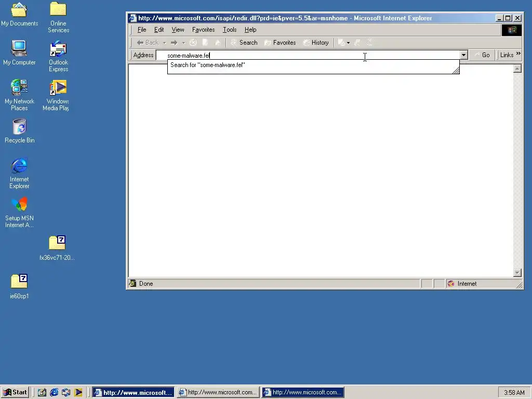Image resolution: width=532 pixels, height=399 pixels.
Task: Click the vertical scrollbar up arrow
Action: (x=517, y=69)
